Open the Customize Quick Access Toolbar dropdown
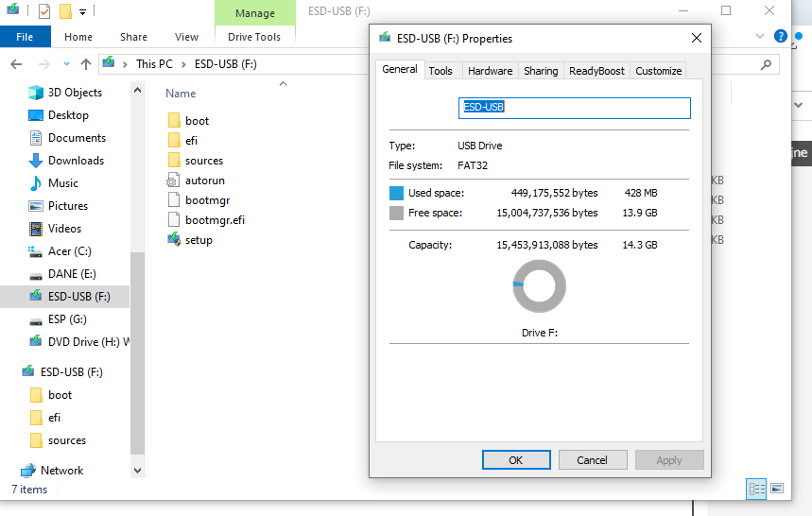The width and height of the screenshot is (812, 516). pos(82,11)
